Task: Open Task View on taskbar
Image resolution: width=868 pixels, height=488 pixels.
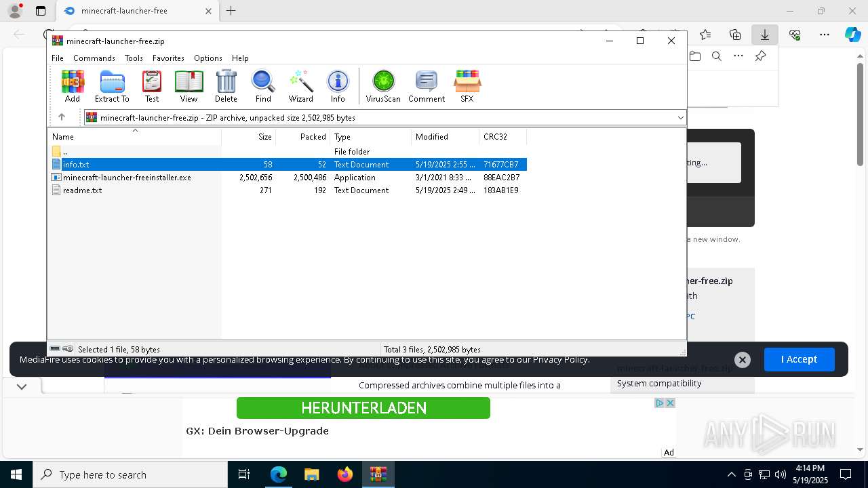Action: point(244,474)
